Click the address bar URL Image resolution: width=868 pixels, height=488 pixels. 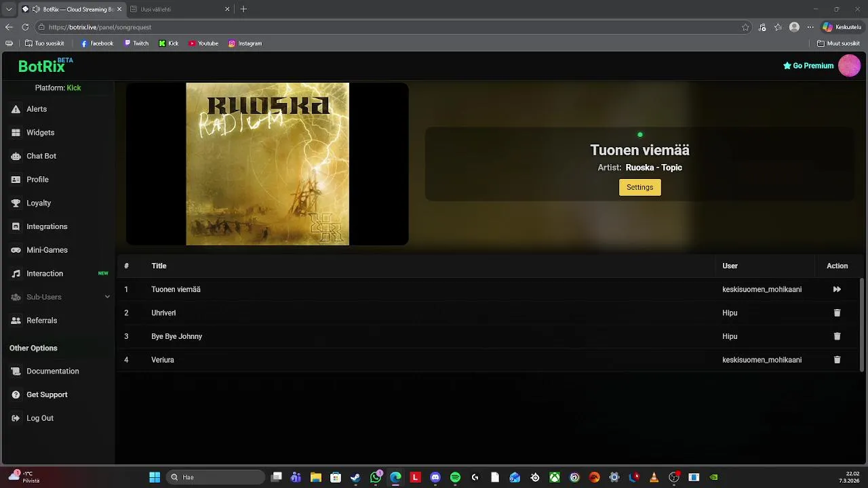pyautogui.click(x=100, y=27)
